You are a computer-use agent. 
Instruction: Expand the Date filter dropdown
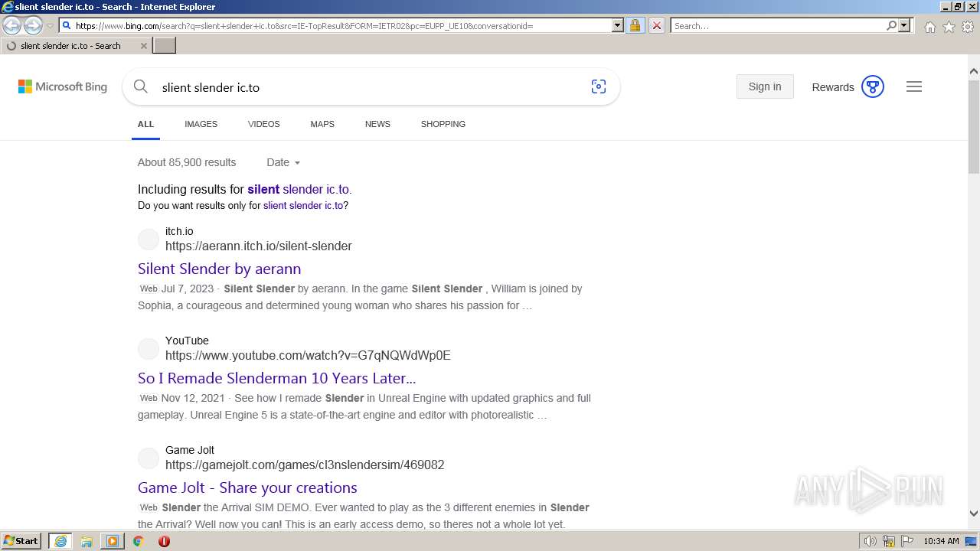coord(283,162)
